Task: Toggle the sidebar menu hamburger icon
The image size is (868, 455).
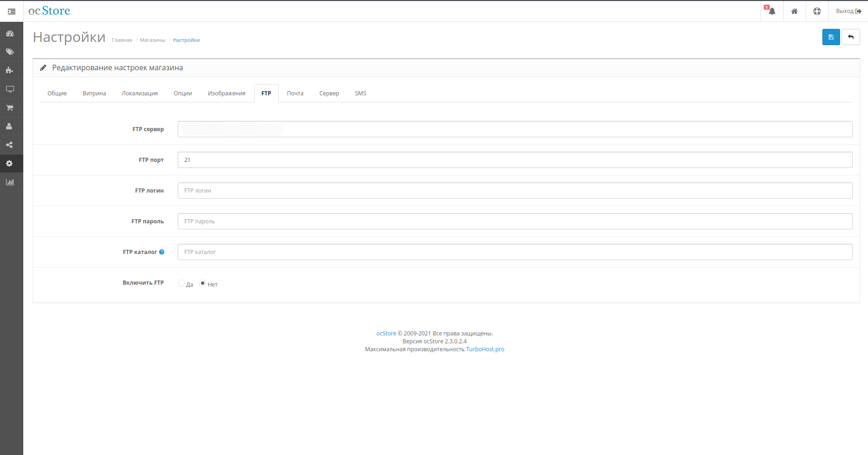Action: [x=12, y=11]
